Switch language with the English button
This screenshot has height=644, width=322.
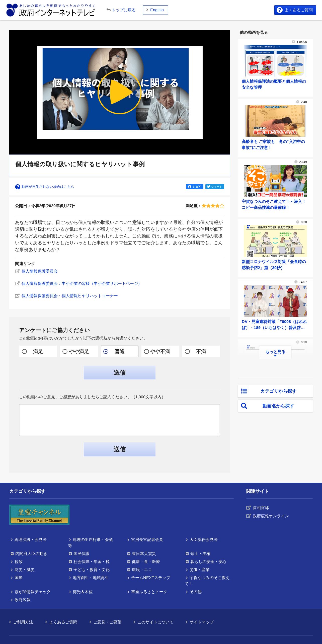click(x=155, y=10)
